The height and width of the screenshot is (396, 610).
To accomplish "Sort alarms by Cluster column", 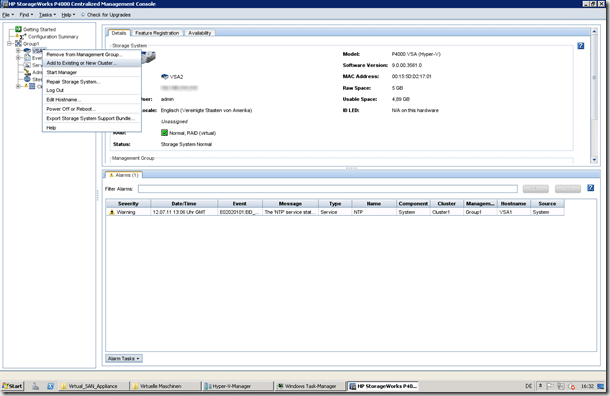I will [x=447, y=203].
